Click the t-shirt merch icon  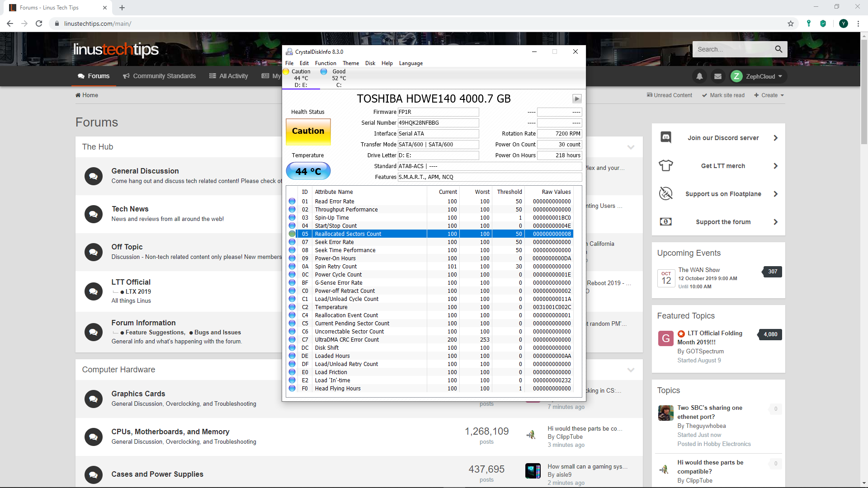(x=666, y=166)
